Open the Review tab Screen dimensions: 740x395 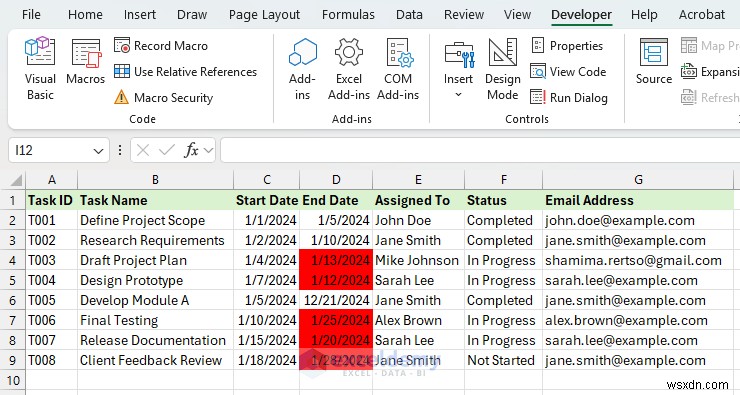click(x=464, y=15)
